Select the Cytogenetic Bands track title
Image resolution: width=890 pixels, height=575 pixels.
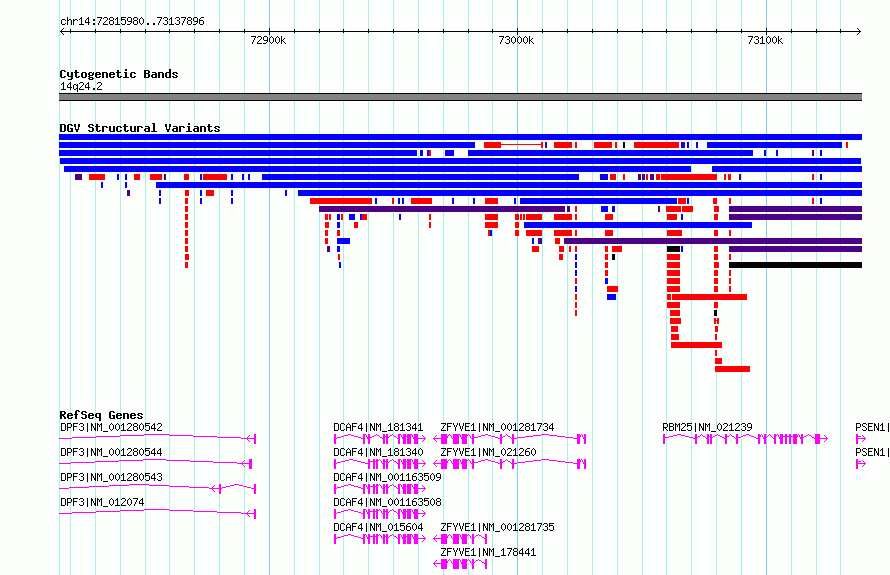119,74
